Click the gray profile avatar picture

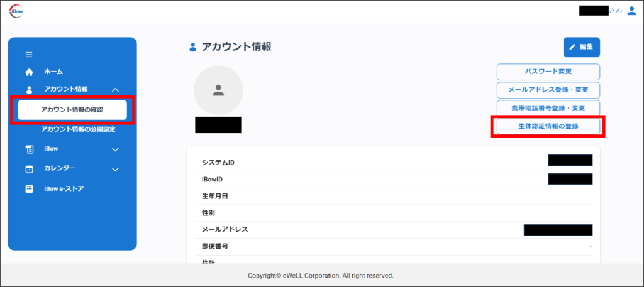tap(218, 90)
